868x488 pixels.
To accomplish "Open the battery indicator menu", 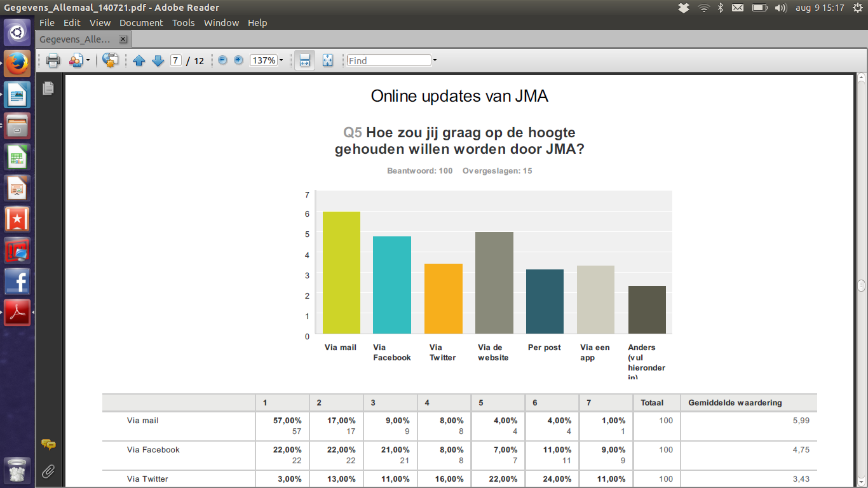I will (x=759, y=8).
